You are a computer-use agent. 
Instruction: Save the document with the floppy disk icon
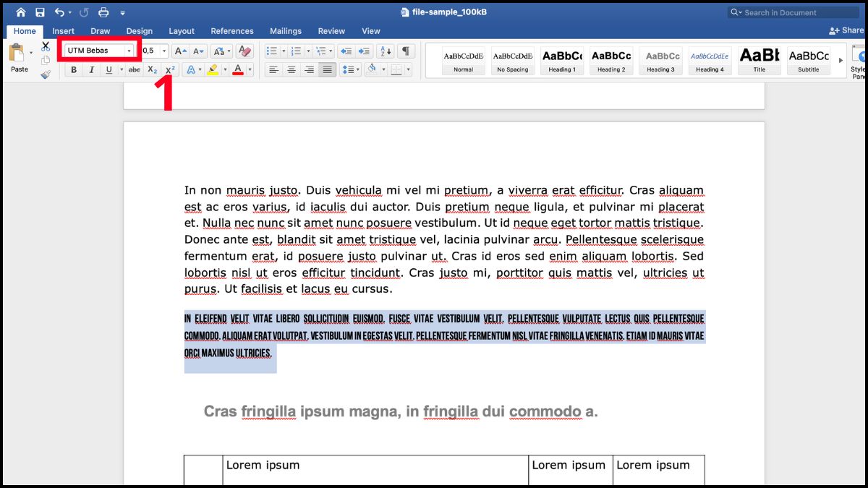40,12
